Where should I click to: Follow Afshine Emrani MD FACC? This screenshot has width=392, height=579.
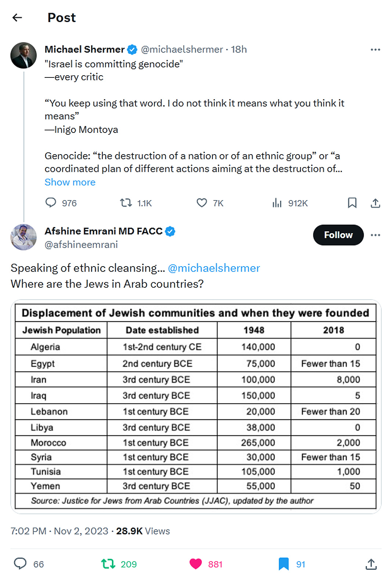point(338,235)
